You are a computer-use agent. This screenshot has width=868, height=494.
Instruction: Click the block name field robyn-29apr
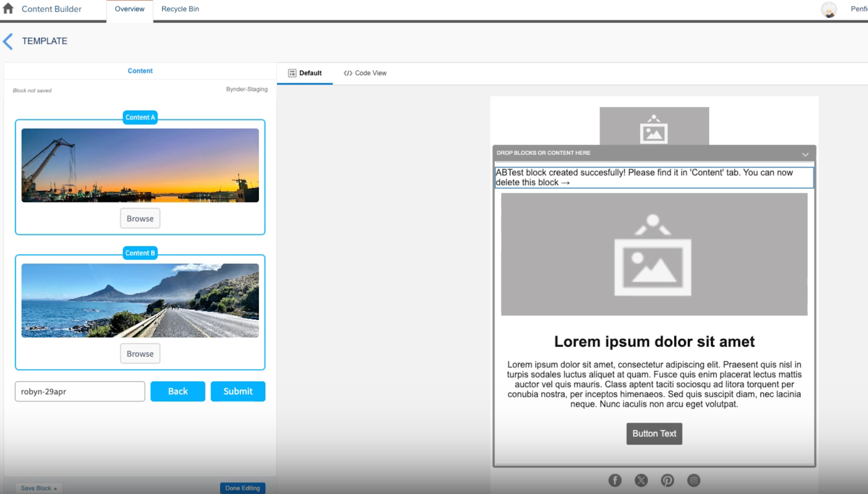click(x=80, y=391)
